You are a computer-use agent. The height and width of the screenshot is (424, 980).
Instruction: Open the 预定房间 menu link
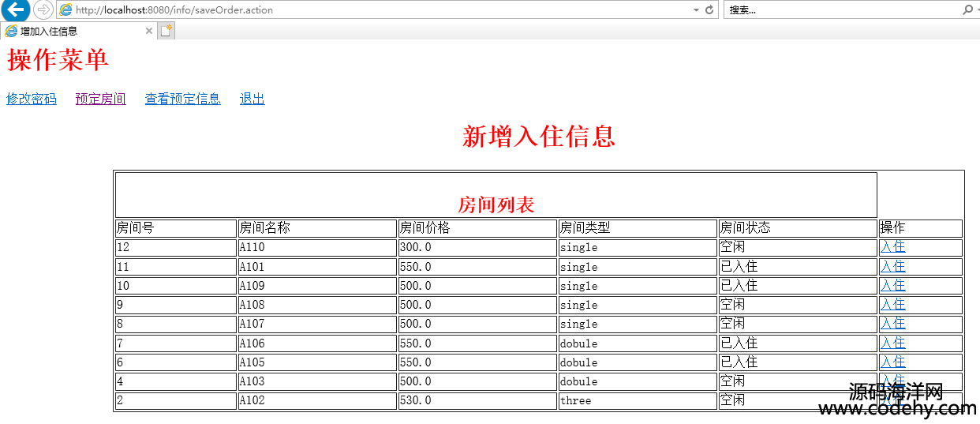(x=100, y=99)
